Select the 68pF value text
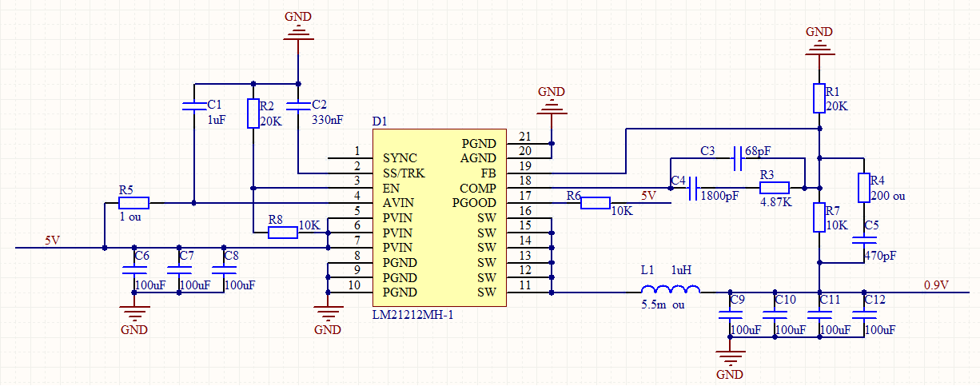The width and height of the screenshot is (980, 390). pyautogui.click(x=757, y=150)
